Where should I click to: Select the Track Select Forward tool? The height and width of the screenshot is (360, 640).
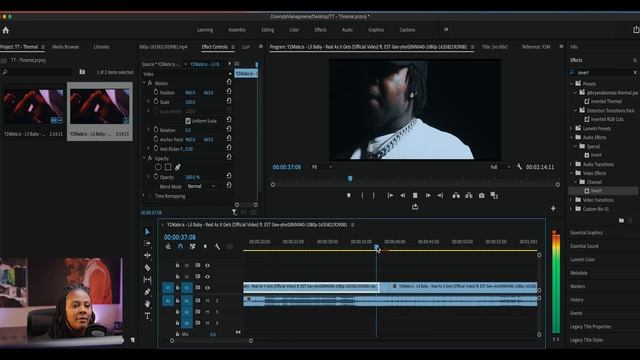click(x=147, y=244)
